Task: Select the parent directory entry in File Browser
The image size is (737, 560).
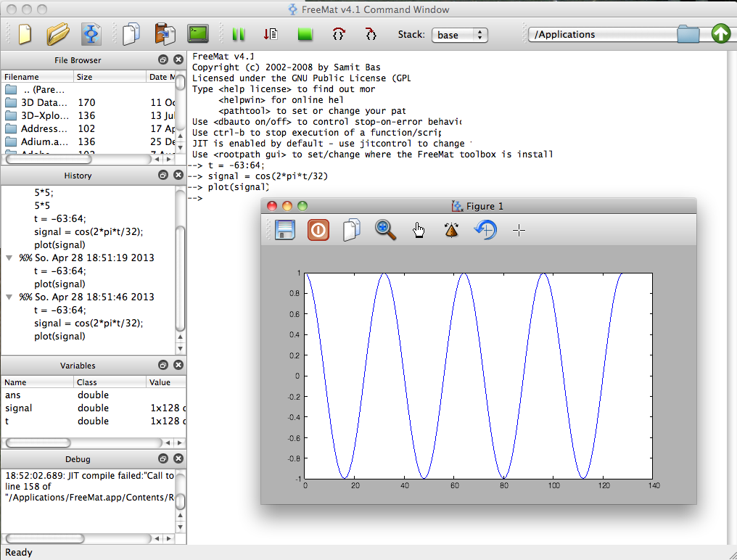Action: [x=89, y=89]
